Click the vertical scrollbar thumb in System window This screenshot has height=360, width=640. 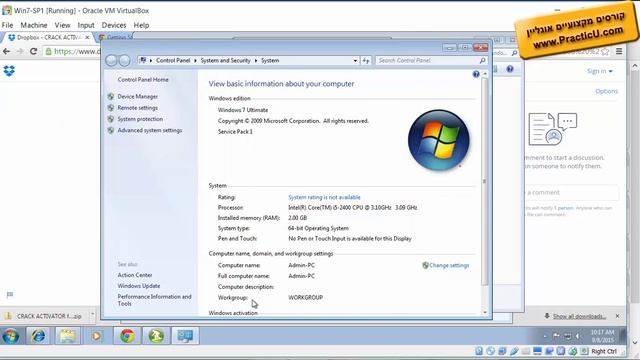click(x=485, y=182)
